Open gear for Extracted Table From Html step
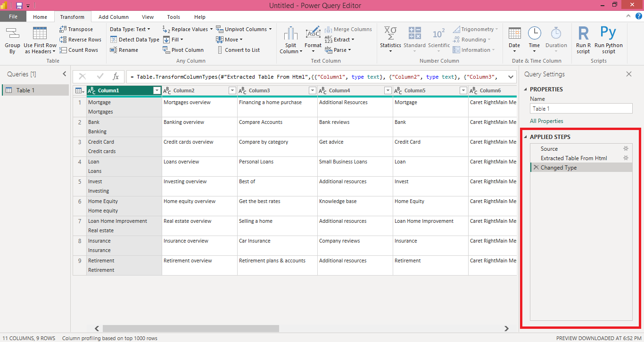Image resolution: width=644 pixels, height=342 pixels. point(626,158)
